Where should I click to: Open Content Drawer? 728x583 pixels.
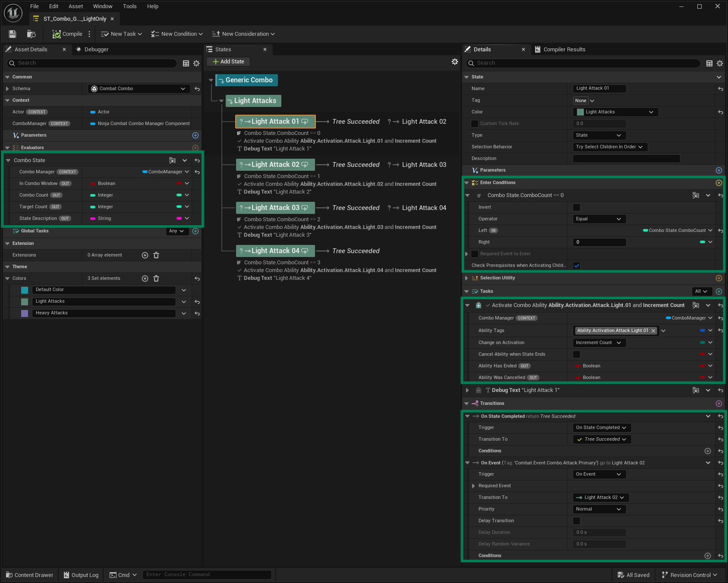[30, 575]
